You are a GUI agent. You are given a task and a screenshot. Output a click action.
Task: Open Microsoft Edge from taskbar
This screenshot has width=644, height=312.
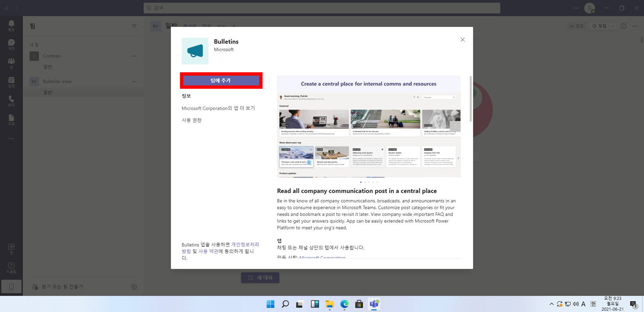tap(344, 304)
